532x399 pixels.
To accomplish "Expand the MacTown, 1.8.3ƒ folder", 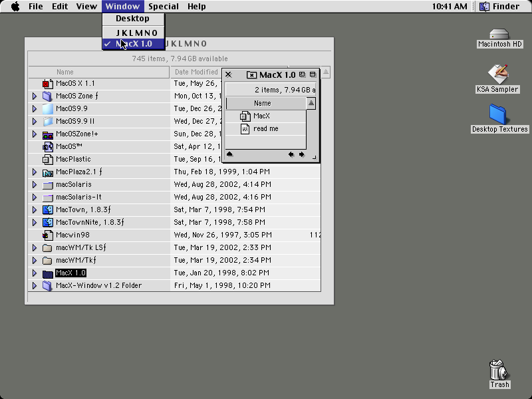I will [35, 209].
